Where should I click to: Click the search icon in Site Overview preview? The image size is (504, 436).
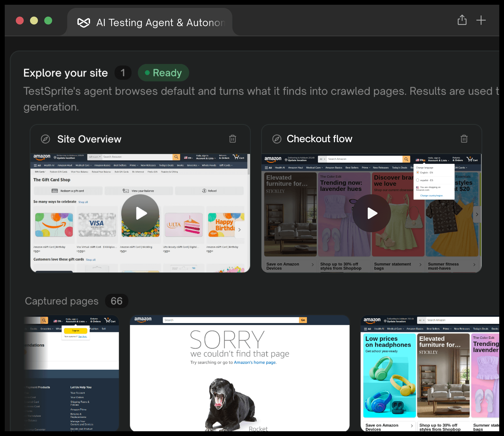[176, 157]
